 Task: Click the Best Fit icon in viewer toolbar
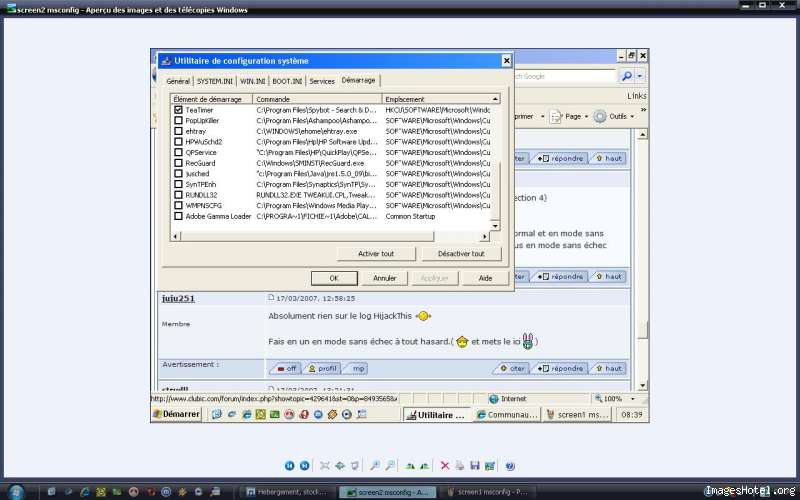click(x=324, y=465)
